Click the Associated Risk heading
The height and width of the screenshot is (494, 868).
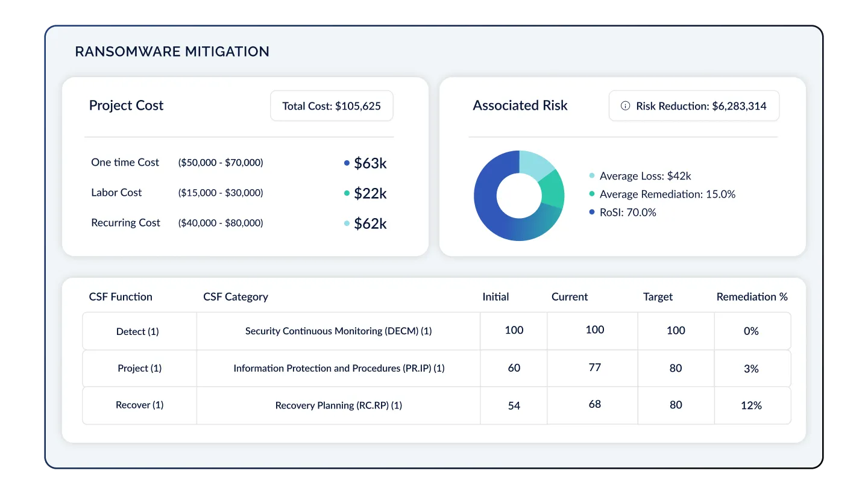click(x=520, y=105)
